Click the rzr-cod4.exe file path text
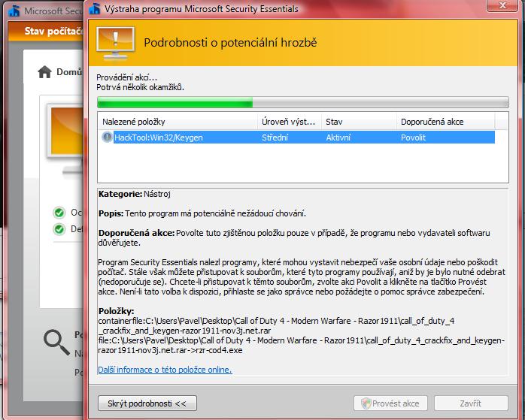 pyautogui.click(x=301, y=345)
